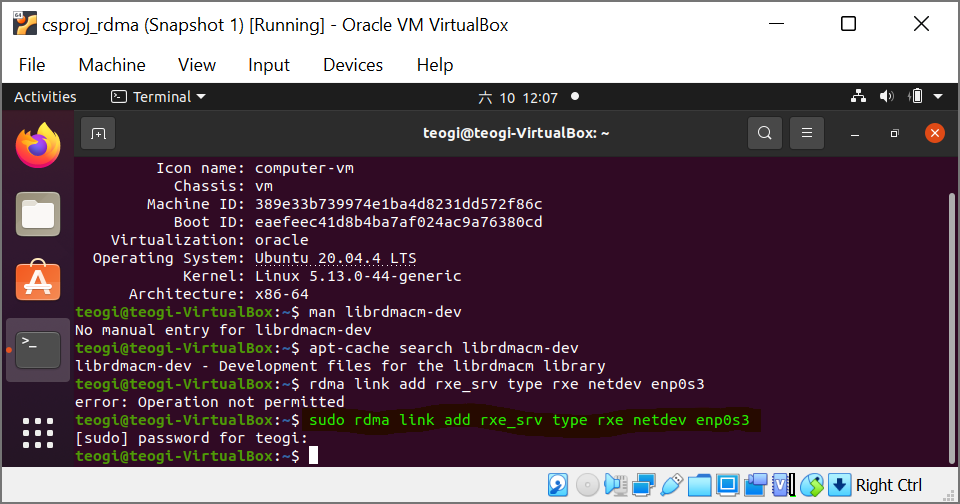Expand the system status menu arrow
The image size is (960, 504).
[938, 97]
